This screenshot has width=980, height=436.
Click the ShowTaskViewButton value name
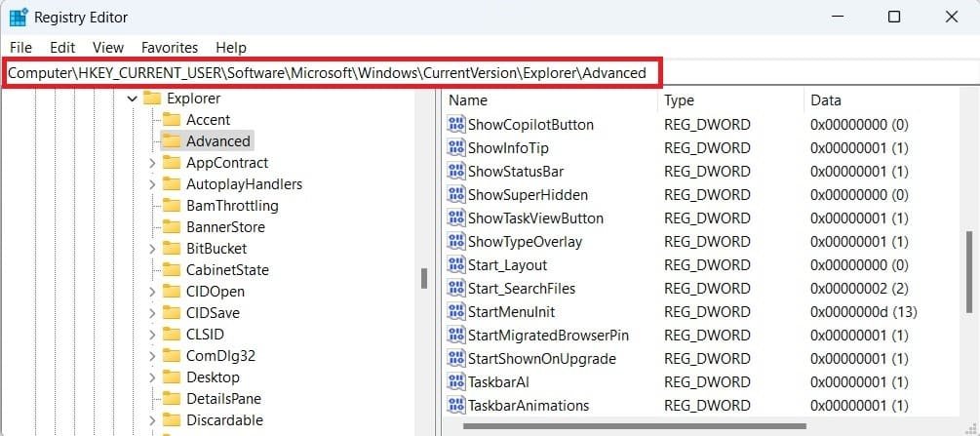535,218
